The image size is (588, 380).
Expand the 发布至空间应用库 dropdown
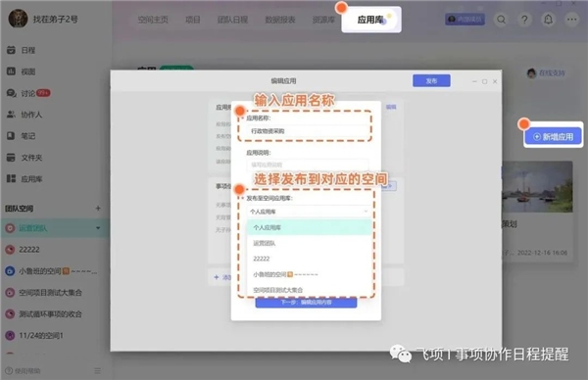tap(309, 212)
